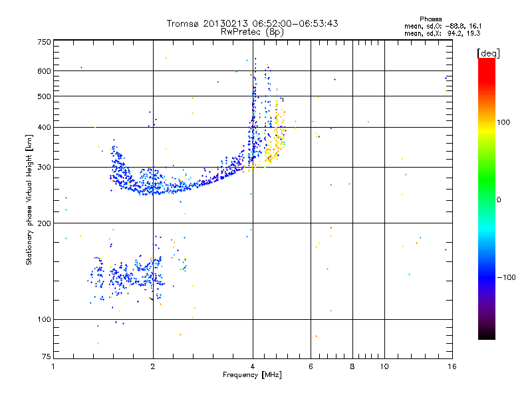Click the y-axis tick label '200'
The height and width of the screenshot is (399, 532).
[x=44, y=223]
